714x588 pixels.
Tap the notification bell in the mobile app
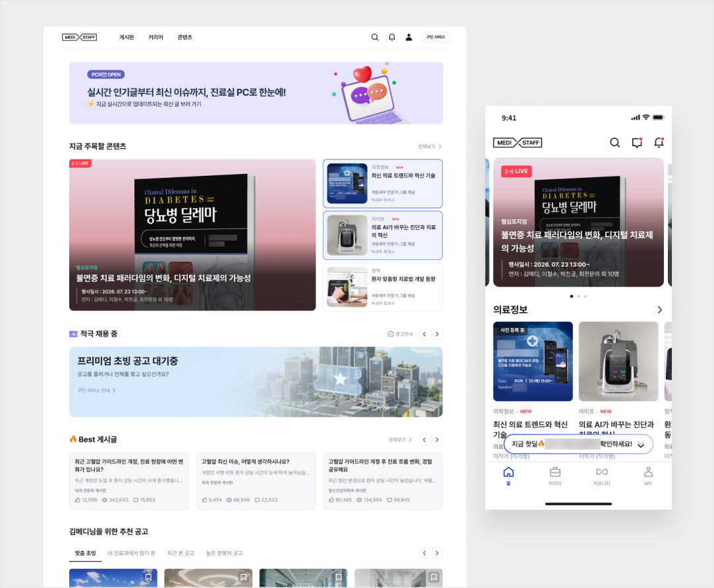pos(659,143)
